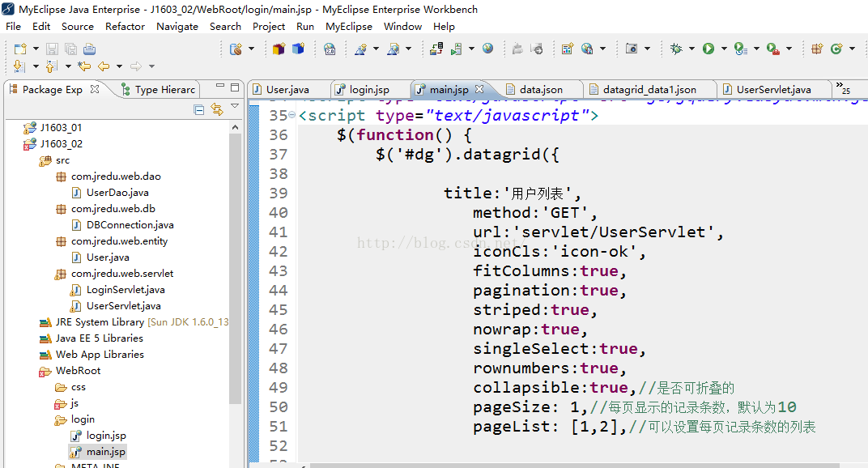Open the New wizard dropdown arrow

click(x=36, y=49)
